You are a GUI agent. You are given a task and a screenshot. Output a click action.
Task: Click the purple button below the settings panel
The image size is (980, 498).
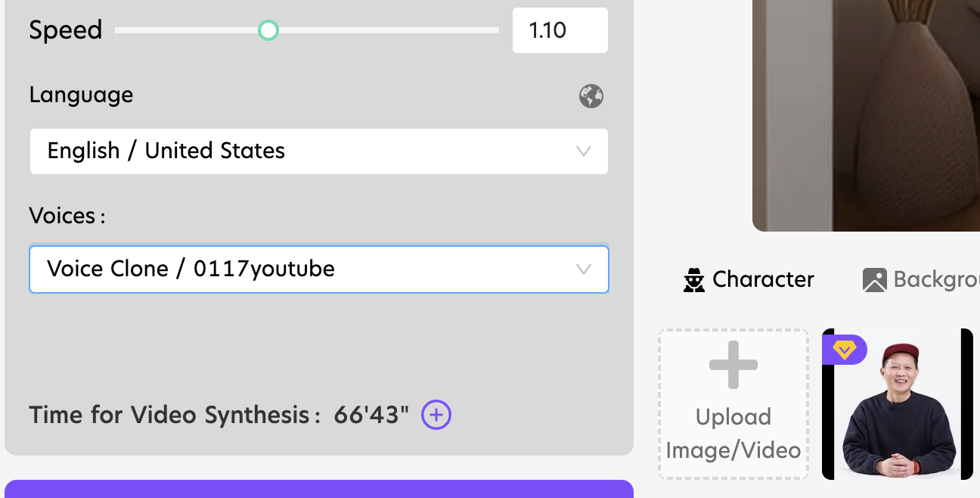pos(318,489)
